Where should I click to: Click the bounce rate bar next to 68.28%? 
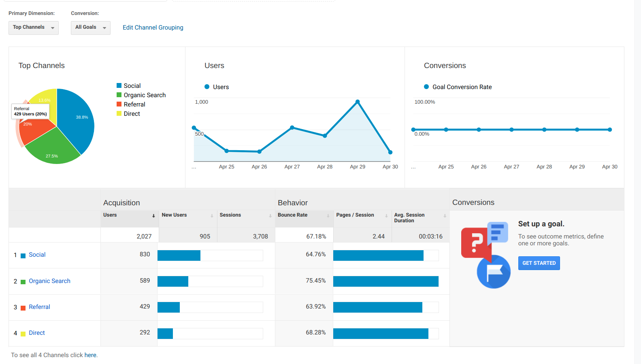click(x=381, y=334)
